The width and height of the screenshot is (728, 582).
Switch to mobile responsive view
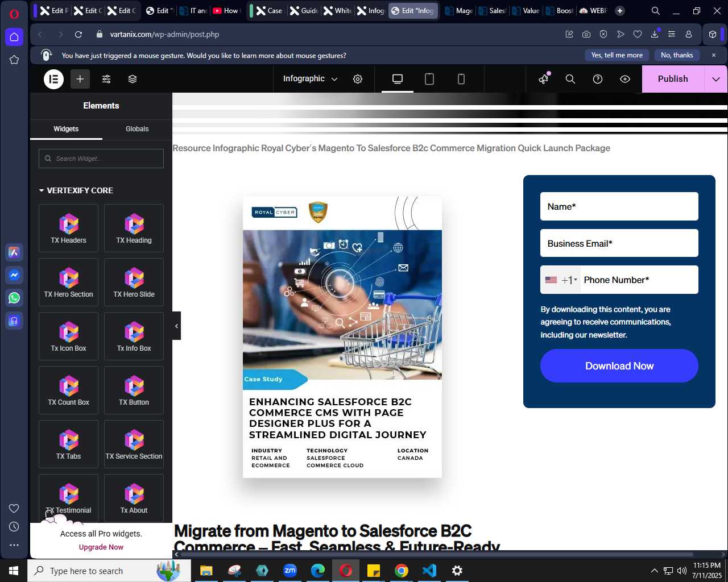[461, 79]
